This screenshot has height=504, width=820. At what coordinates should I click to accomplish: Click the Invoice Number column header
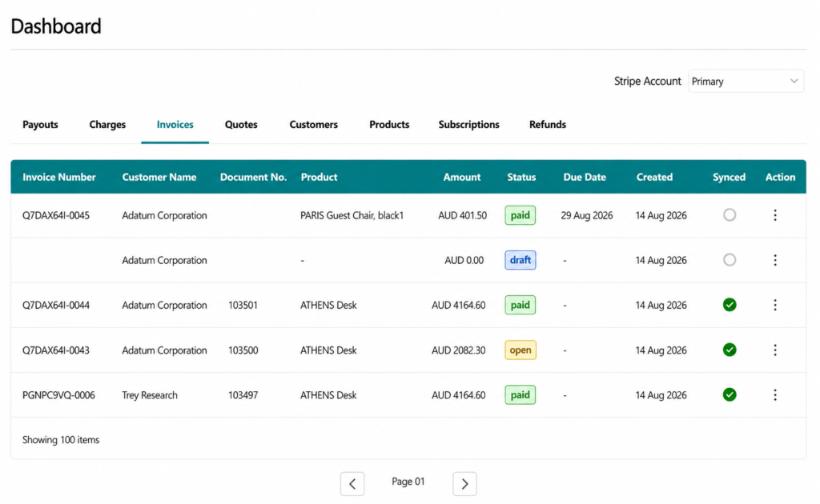(x=59, y=177)
